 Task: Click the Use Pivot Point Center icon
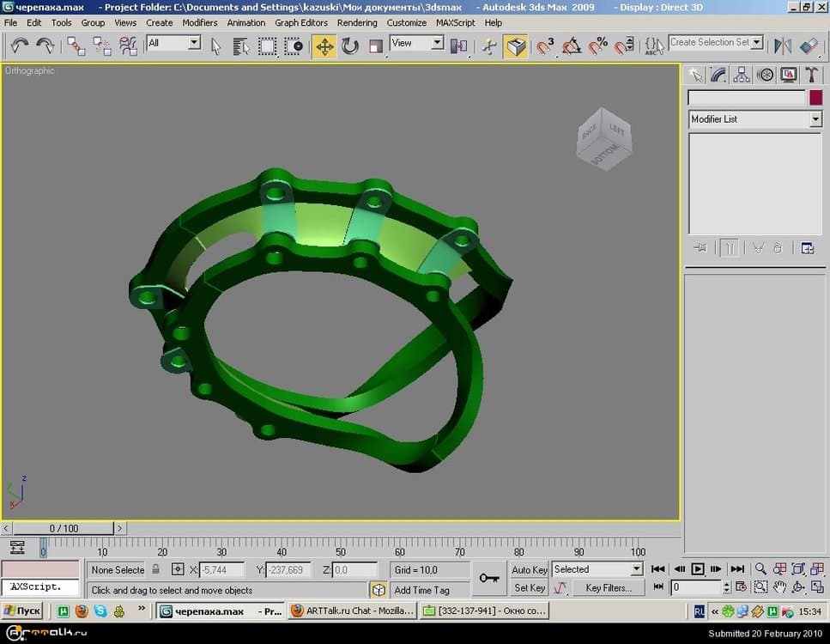click(x=458, y=46)
